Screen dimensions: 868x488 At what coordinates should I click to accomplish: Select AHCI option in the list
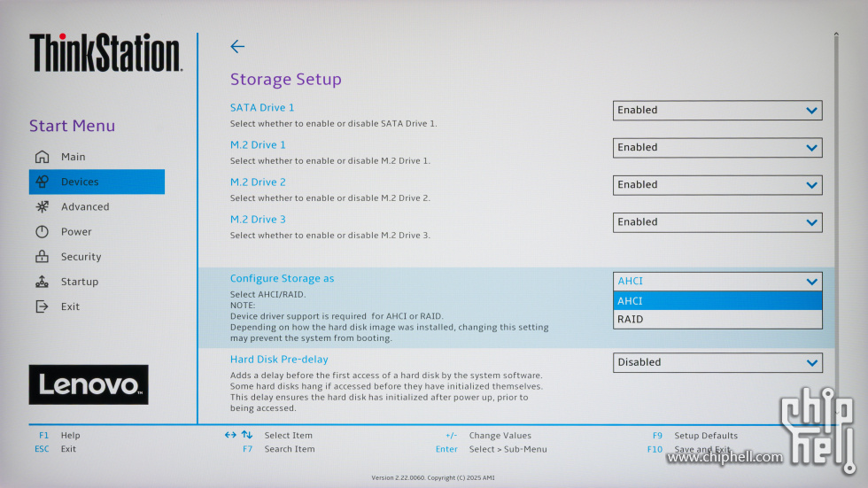(717, 300)
